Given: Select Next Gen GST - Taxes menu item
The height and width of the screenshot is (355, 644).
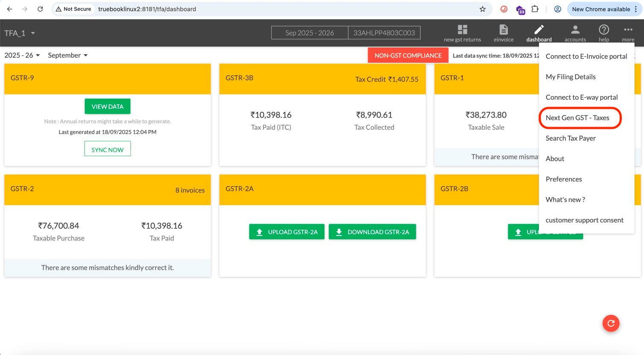Looking at the screenshot, I should coord(577,118).
